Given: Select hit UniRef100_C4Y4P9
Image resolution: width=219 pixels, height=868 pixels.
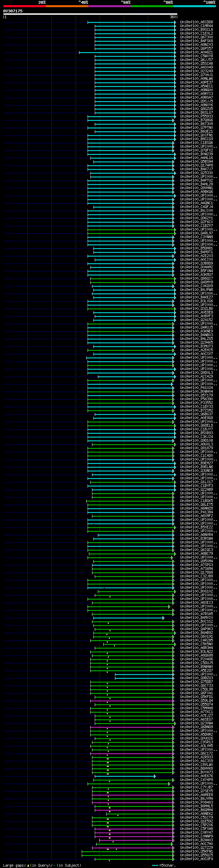Looking at the screenshot, I should click(196, 780).
